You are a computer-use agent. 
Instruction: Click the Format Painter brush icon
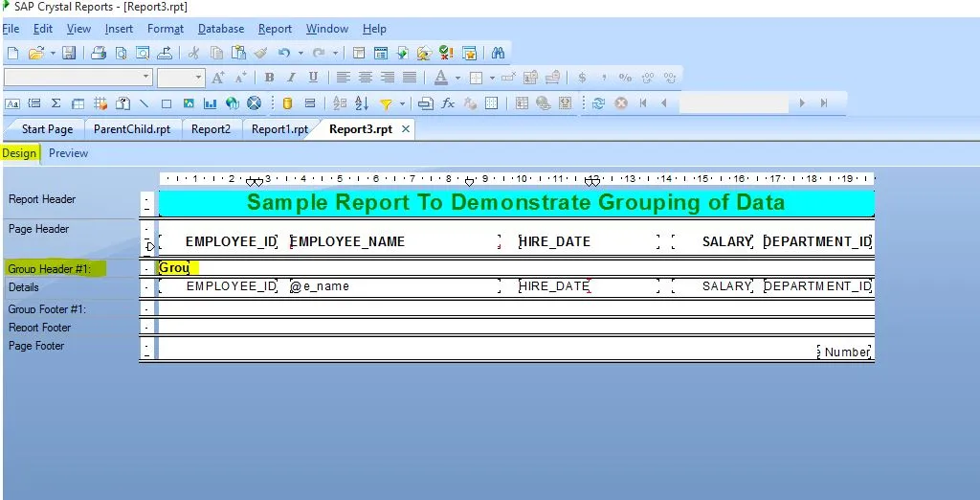260,54
